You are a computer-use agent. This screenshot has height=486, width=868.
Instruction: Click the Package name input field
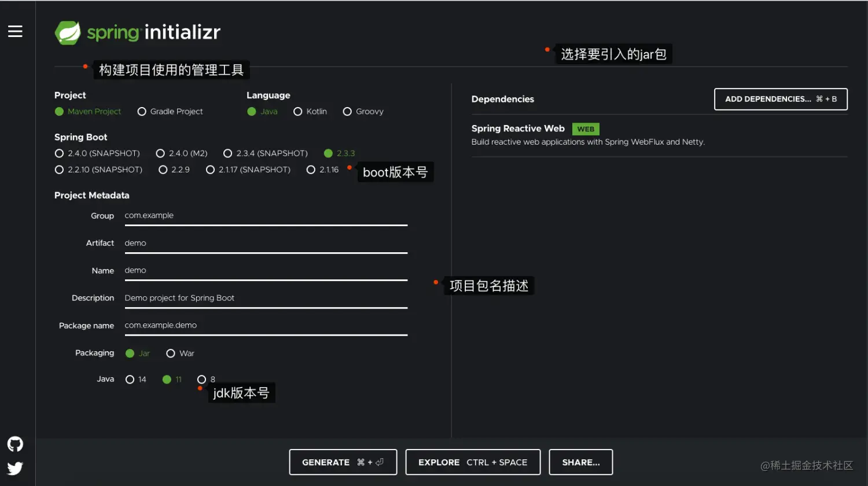(266, 326)
